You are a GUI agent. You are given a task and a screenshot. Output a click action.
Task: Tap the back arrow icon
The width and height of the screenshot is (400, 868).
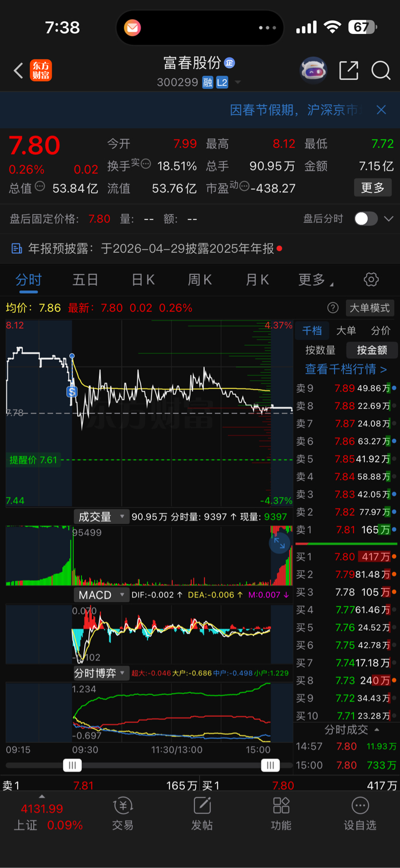tap(19, 70)
